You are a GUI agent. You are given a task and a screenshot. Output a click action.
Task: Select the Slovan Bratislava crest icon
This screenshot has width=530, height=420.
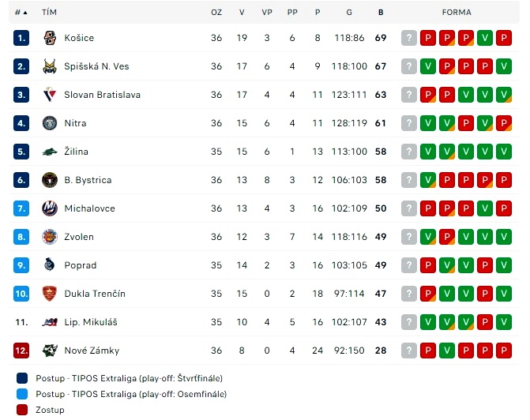(50, 95)
